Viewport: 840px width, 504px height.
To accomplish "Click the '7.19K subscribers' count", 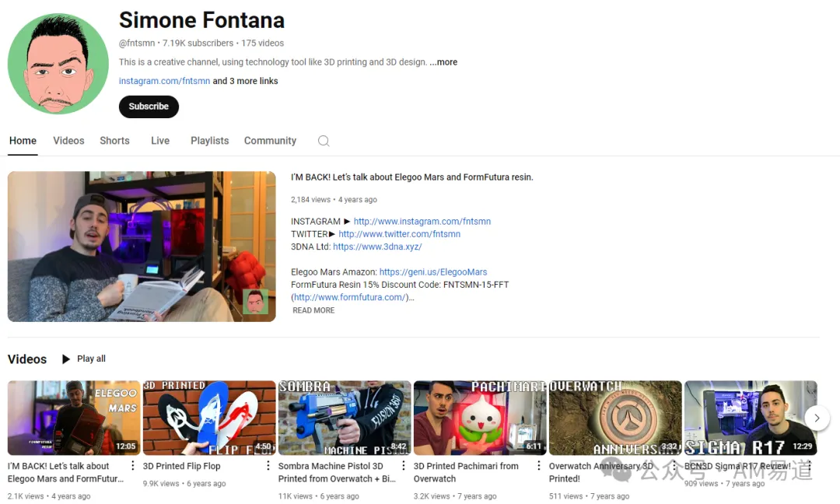I will tap(198, 43).
